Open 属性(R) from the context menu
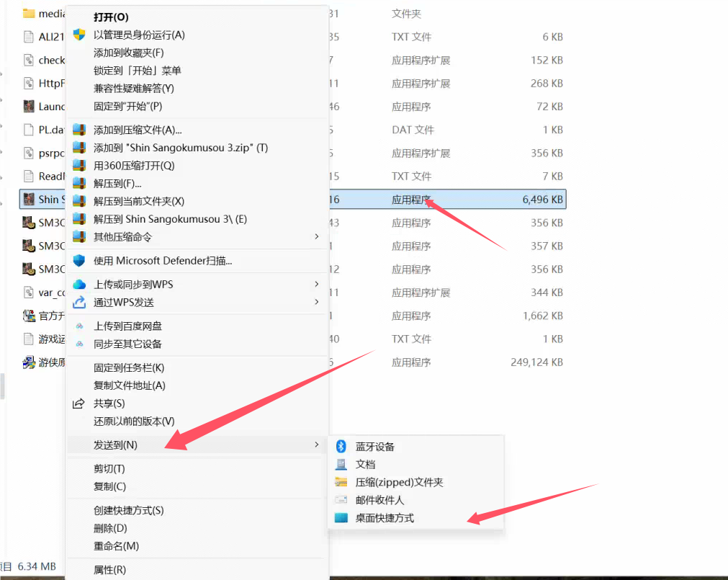728x580 pixels. coord(109,570)
